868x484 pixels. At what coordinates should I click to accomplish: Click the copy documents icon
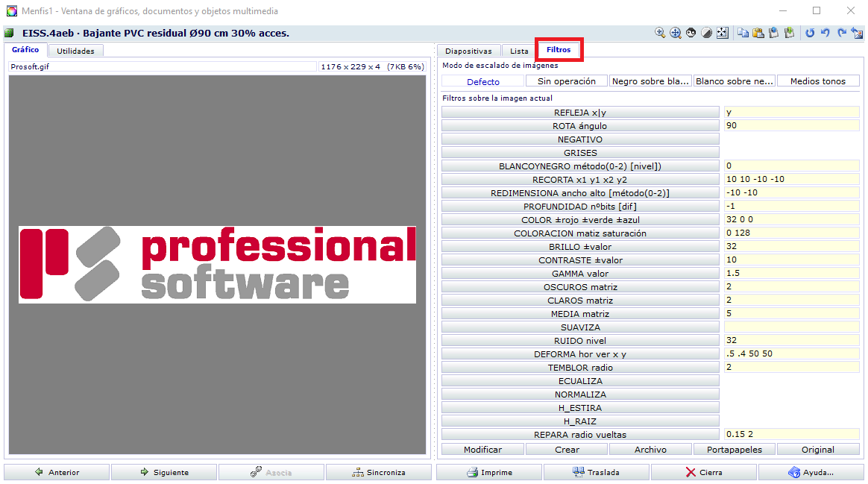[x=743, y=34]
